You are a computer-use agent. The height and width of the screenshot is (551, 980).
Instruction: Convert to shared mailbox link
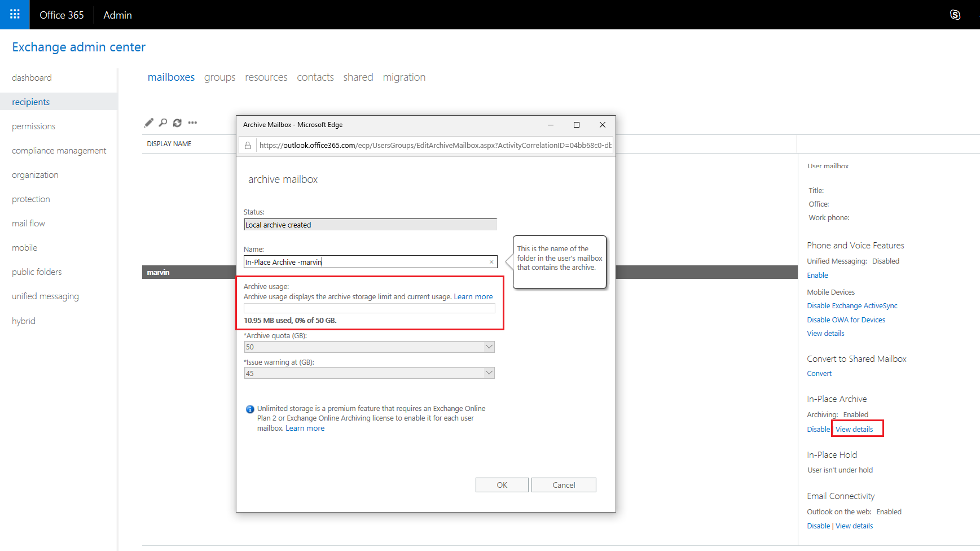[819, 374]
